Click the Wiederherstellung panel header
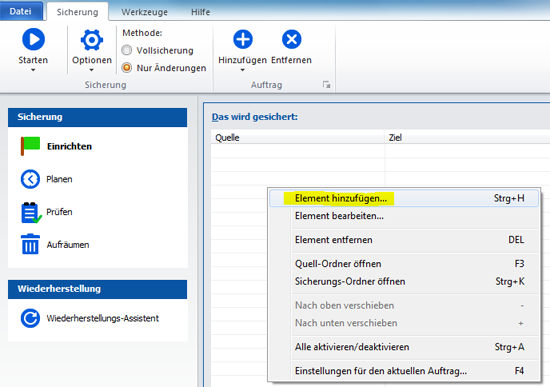The width and height of the screenshot is (550, 387). point(98,289)
